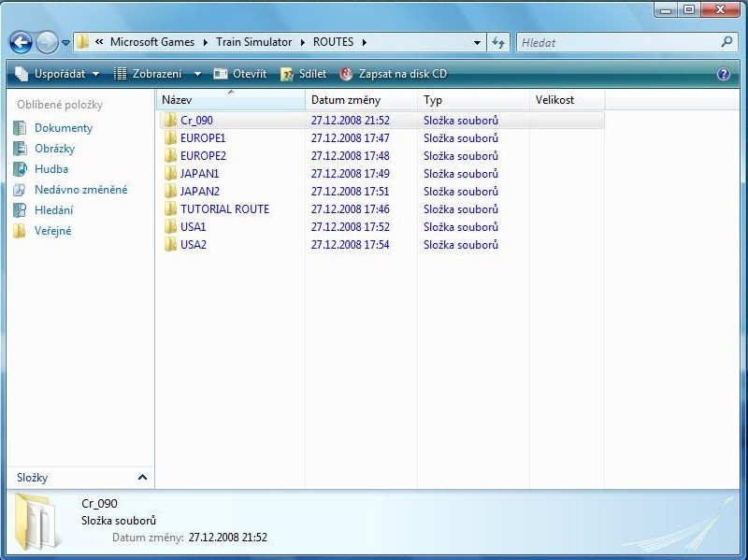This screenshot has width=748, height=560.
Task: Click the folder icon beside TUTORIAL ROUTE
Action: point(170,208)
